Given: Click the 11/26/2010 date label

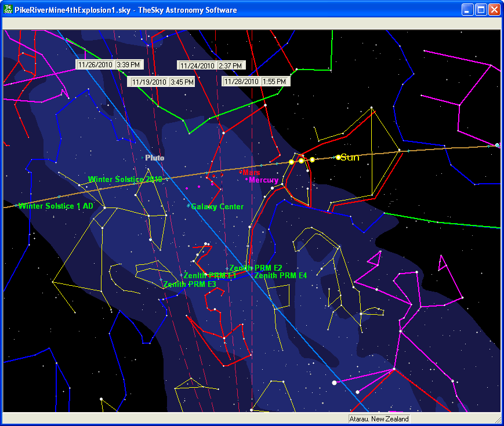Looking at the screenshot, I should coord(95,64).
